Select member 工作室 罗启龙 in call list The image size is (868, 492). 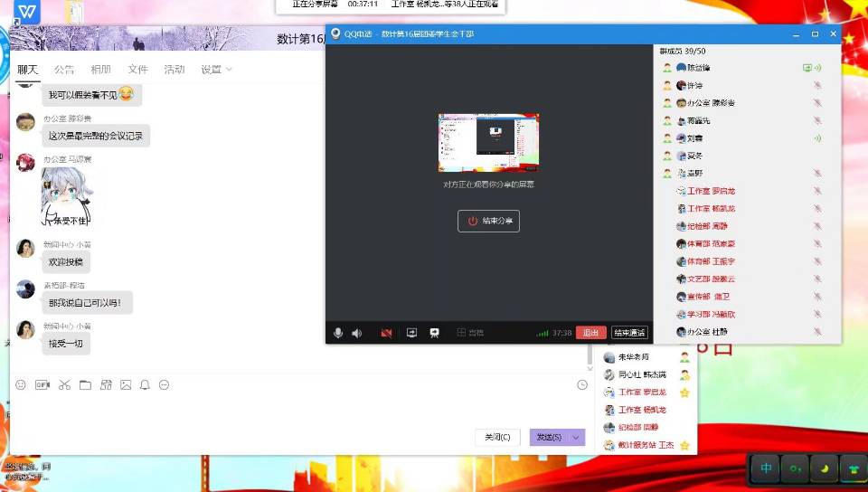point(711,191)
